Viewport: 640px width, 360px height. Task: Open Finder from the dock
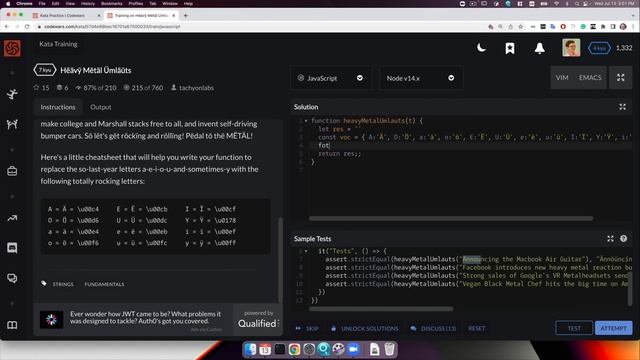[x=250, y=349]
